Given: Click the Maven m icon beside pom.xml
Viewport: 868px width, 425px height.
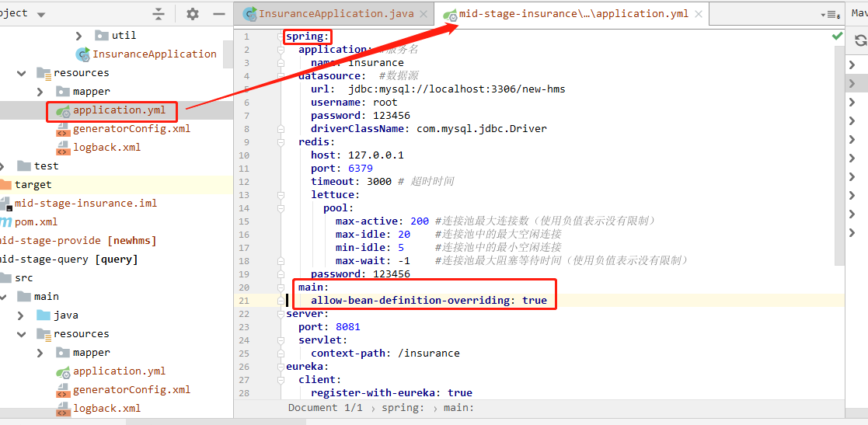Looking at the screenshot, I should click(5, 222).
